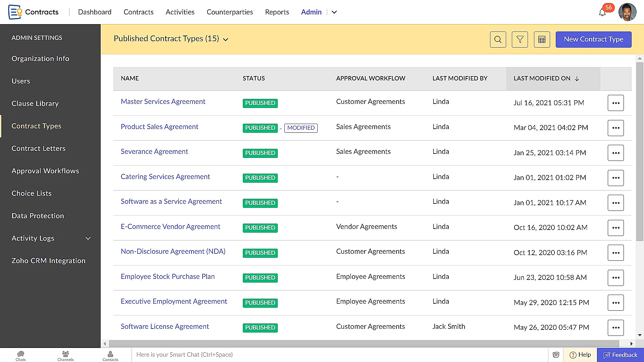Screen dimensions: 644x362
Task: Click the New Contract Type button
Action: click(593, 39)
